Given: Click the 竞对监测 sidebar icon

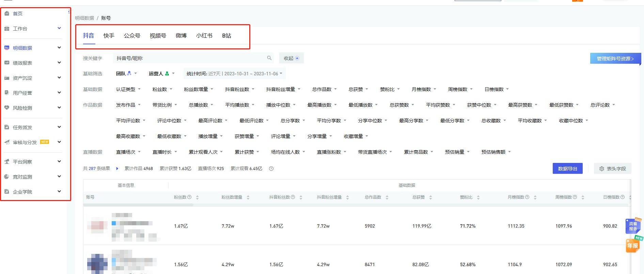Looking at the screenshot, I should point(7,177).
